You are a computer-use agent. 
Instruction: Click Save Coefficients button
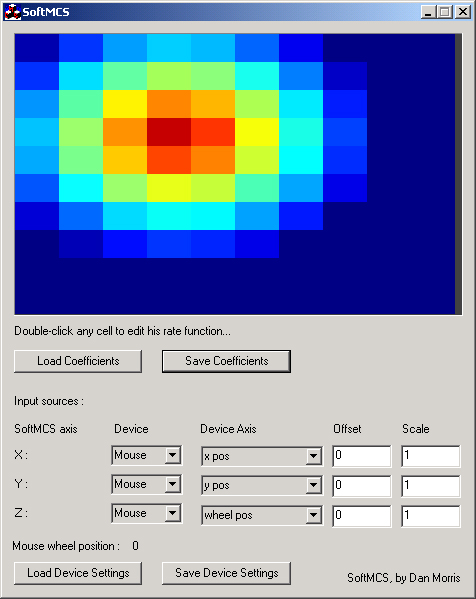pos(226,361)
